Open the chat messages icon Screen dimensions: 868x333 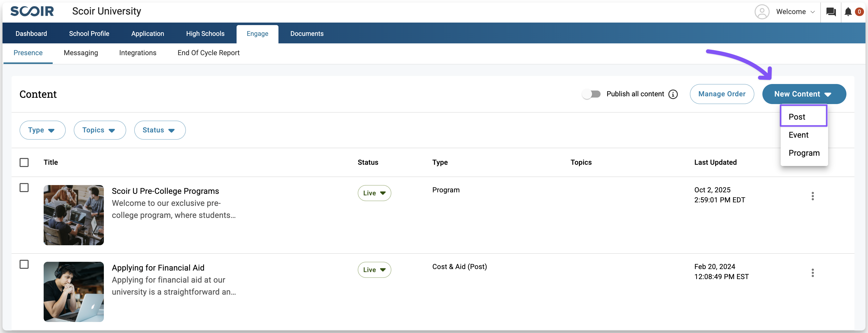click(x=831, y=12)
